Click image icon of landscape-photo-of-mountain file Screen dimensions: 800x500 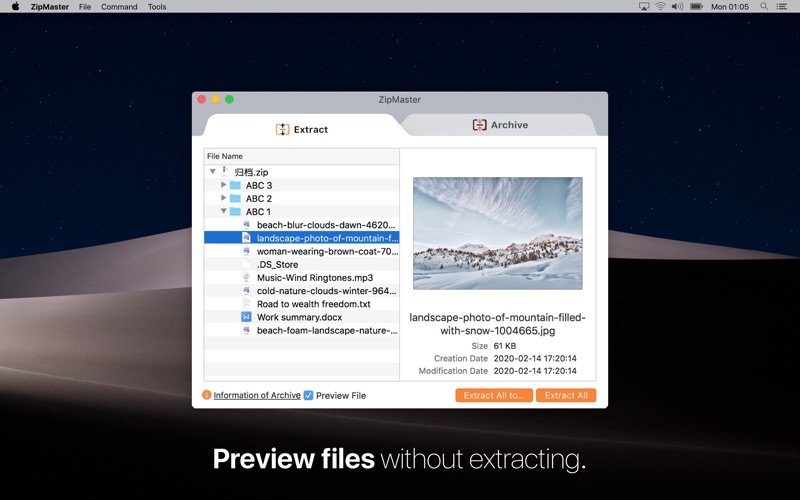(246, 238)
